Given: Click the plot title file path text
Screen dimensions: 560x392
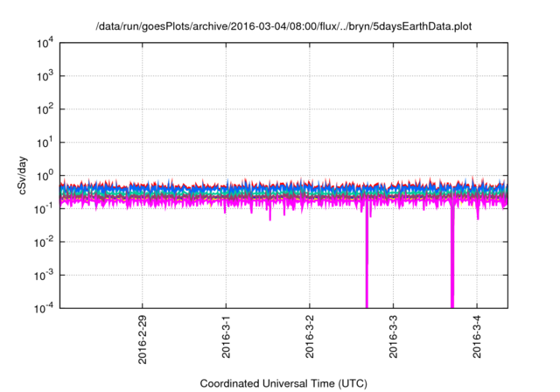Looking at the screenshot, I should coord(283,26).
